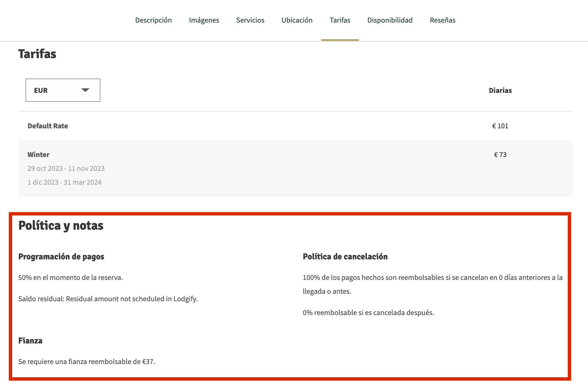The image size is (588, 385).
Task: Go to the Servicios section tab
Action: tap(250, 20)
